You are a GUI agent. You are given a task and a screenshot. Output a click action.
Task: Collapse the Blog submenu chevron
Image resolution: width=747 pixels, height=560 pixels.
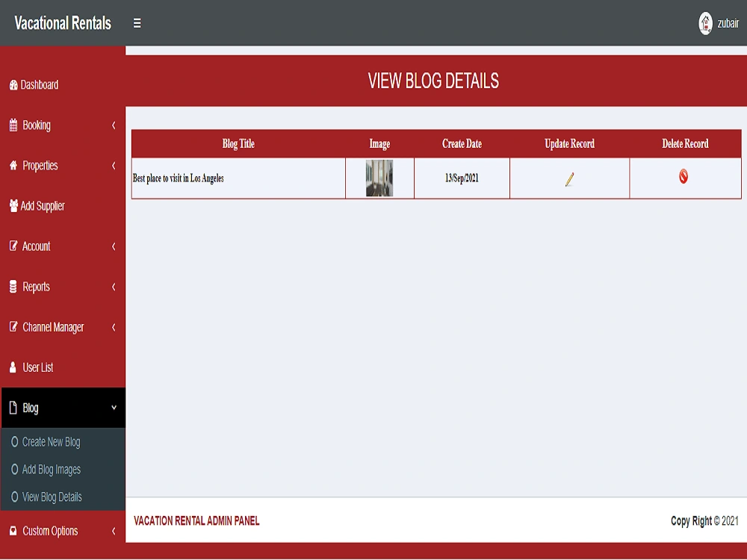[114, 408]
